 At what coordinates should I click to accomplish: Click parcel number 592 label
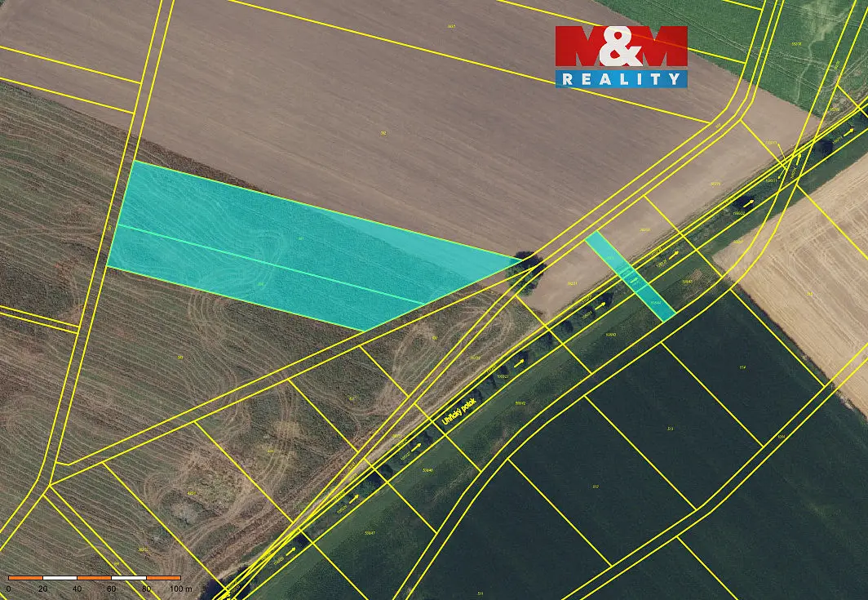[383, 133]
